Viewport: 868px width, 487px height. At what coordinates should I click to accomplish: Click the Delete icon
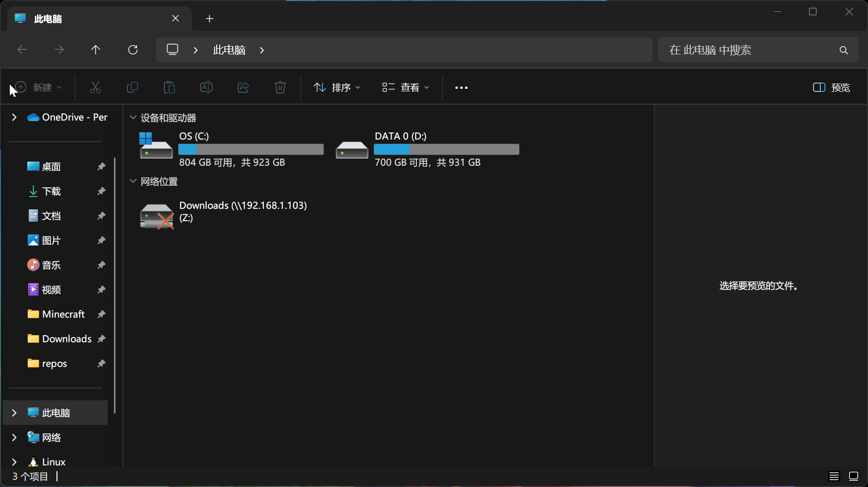pyautogui.click(x=280, y=87)
